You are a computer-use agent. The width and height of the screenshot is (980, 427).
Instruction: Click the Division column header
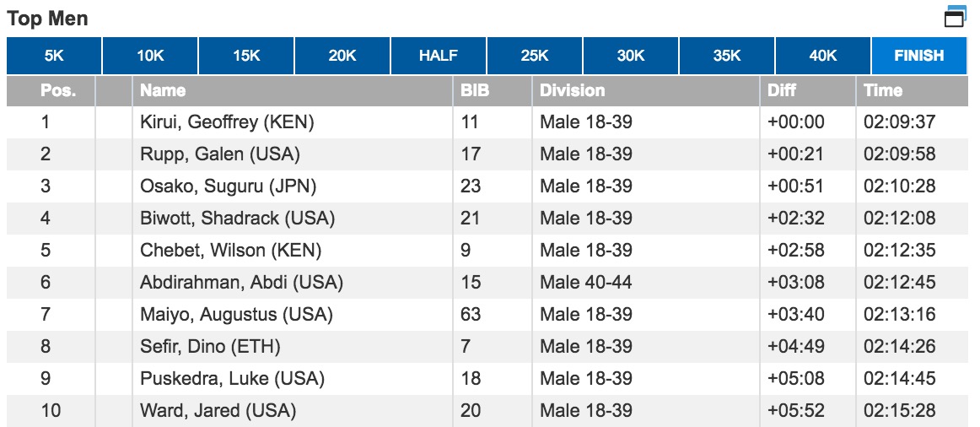(572, 90)
